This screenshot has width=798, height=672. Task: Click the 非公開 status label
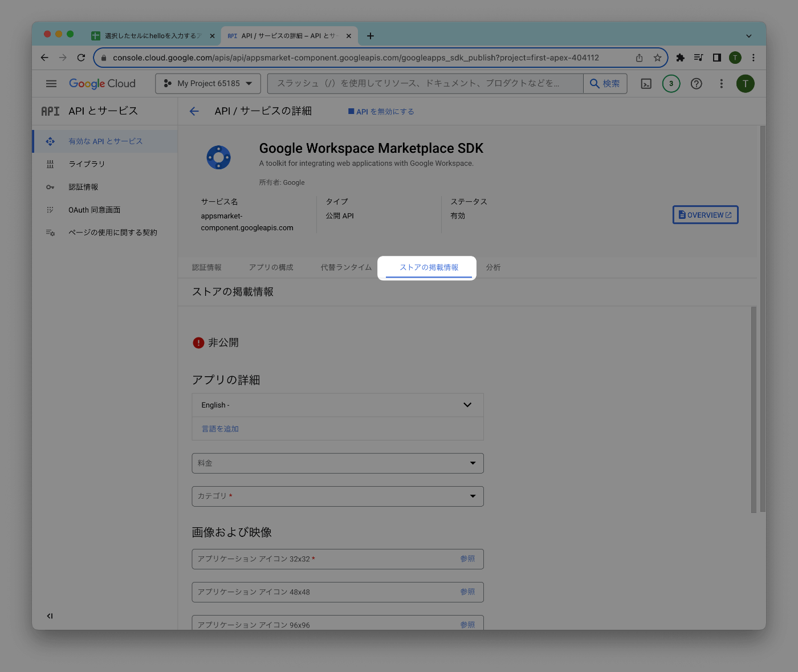tap(223, 343)
